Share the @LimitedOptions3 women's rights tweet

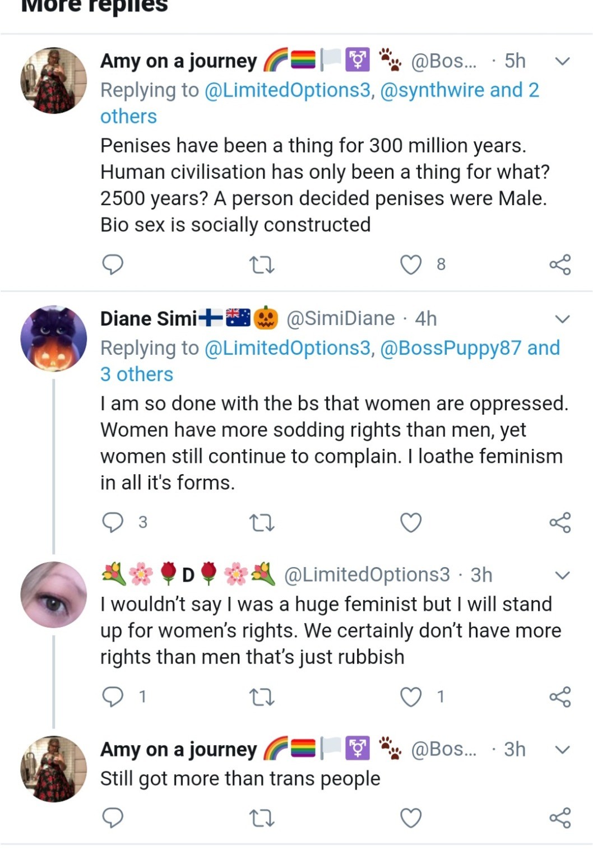click(x=560, y=697)
